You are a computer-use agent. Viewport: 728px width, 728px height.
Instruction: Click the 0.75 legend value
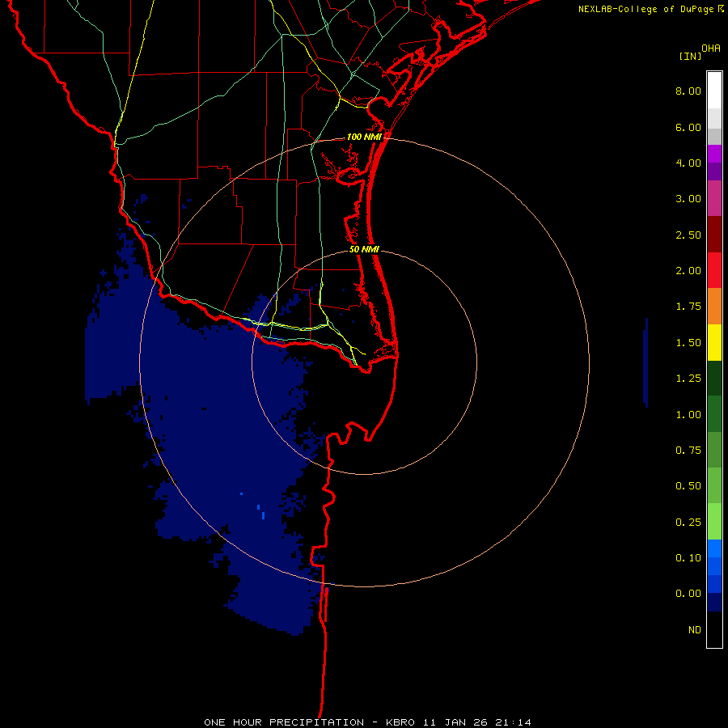(688, 451)
